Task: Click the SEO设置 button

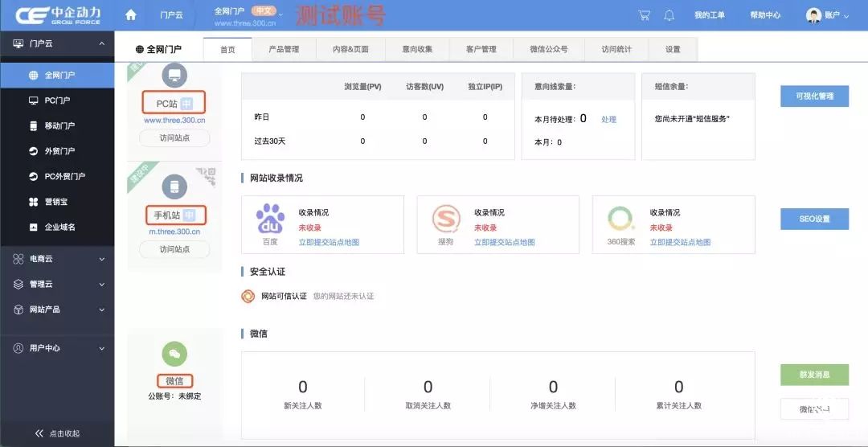Action: point(814,219)
